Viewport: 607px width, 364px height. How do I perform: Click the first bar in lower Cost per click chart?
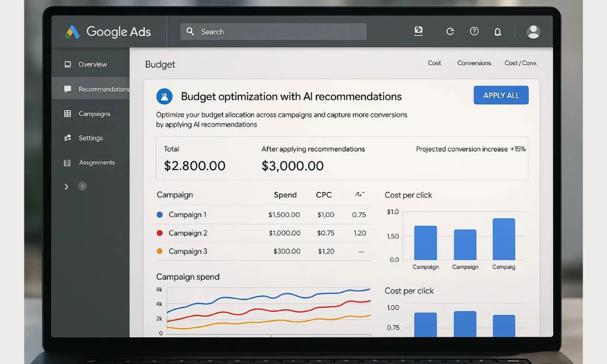pos(426,324)
